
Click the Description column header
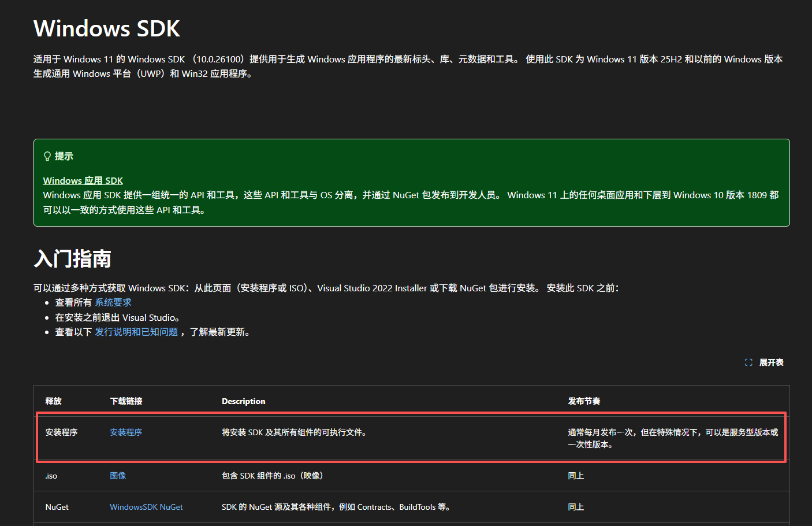(x=243, y=401)
